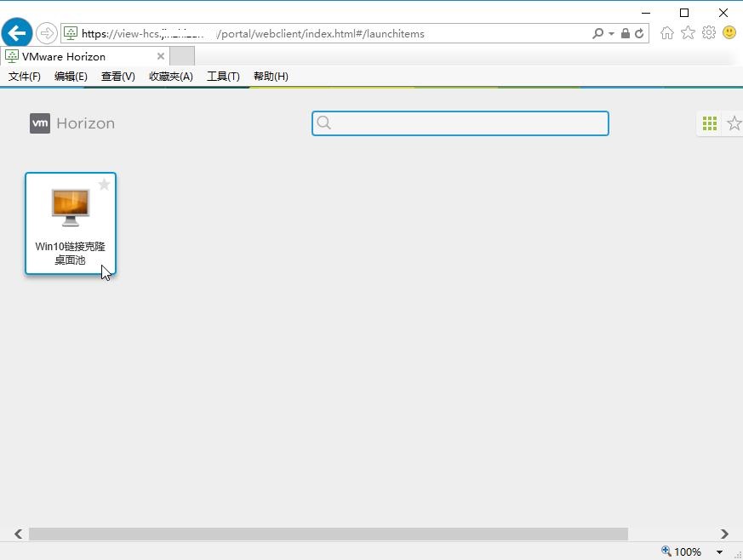Open the 工具(T) menu

[223, 76]
